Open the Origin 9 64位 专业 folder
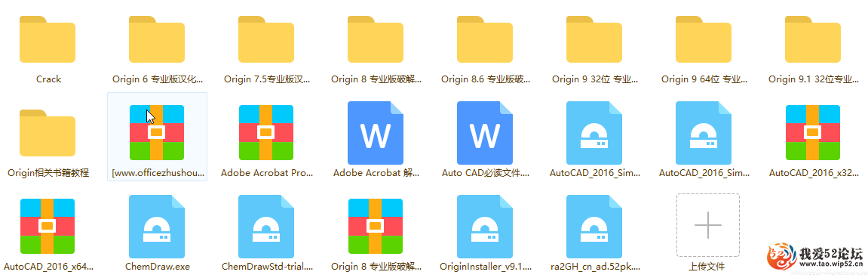 tap(704, 39)
